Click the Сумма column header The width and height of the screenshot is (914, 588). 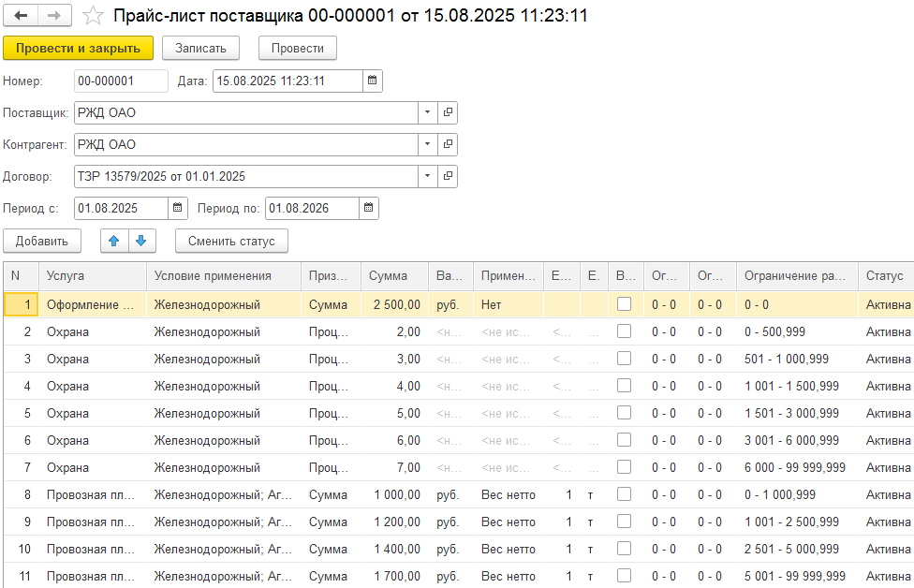388,276
